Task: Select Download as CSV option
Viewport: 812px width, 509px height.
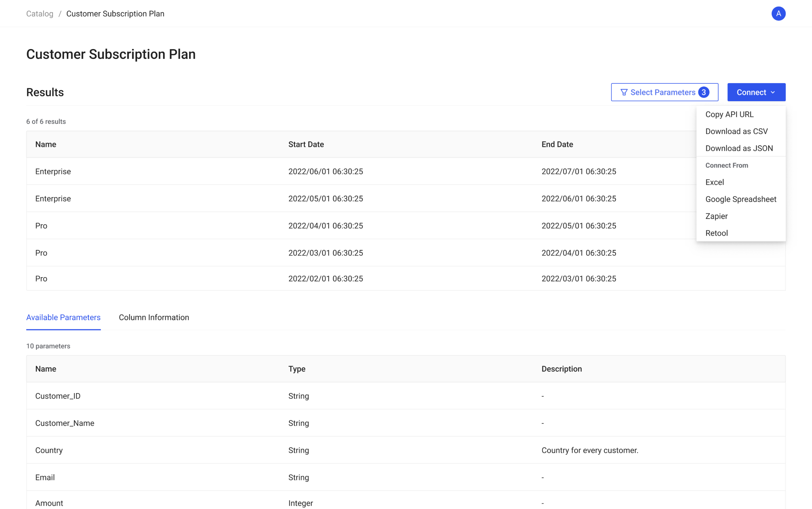Action: point(736,131)
